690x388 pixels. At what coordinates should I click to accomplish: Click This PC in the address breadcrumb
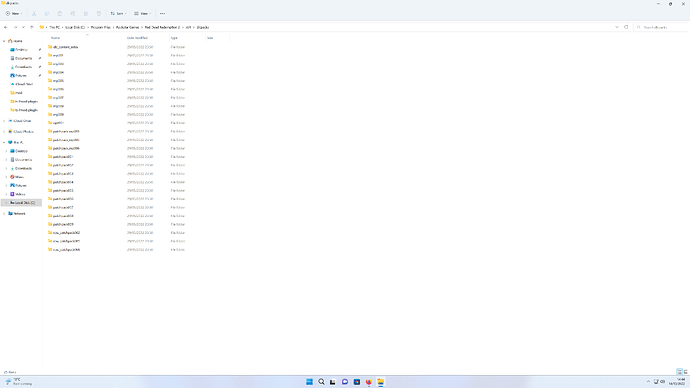click(x=54, y=27)
